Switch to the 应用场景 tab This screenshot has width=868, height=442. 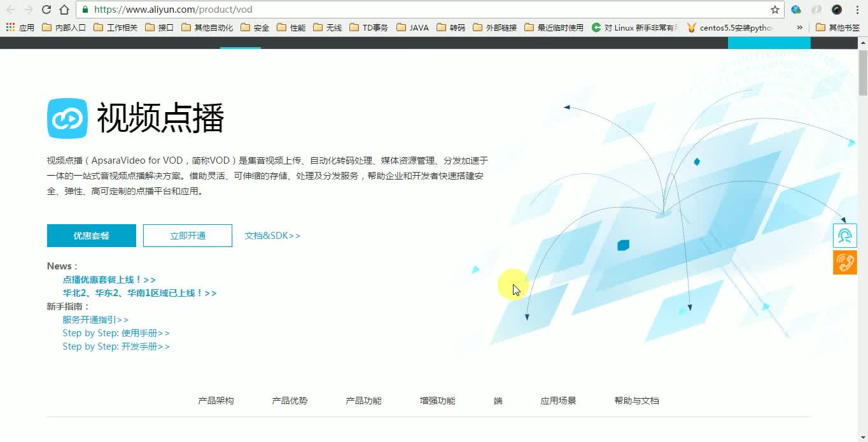click(558, 401)
